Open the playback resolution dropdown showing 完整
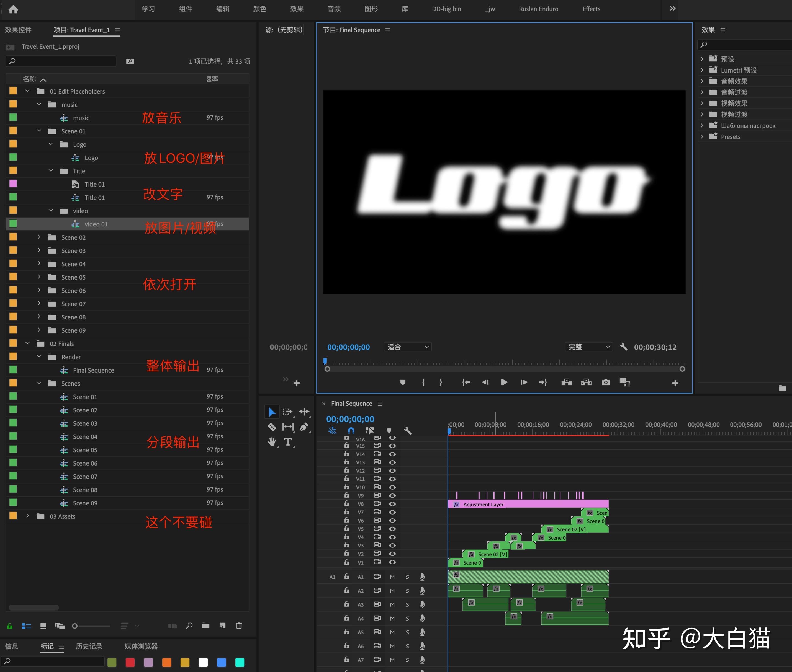 coord(588,347)
